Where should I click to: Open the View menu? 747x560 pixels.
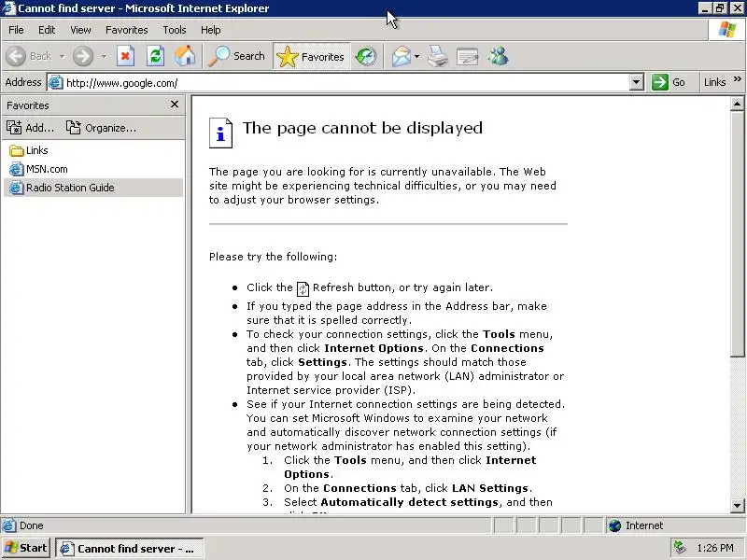pyautogui.click(x=80, y=30)
